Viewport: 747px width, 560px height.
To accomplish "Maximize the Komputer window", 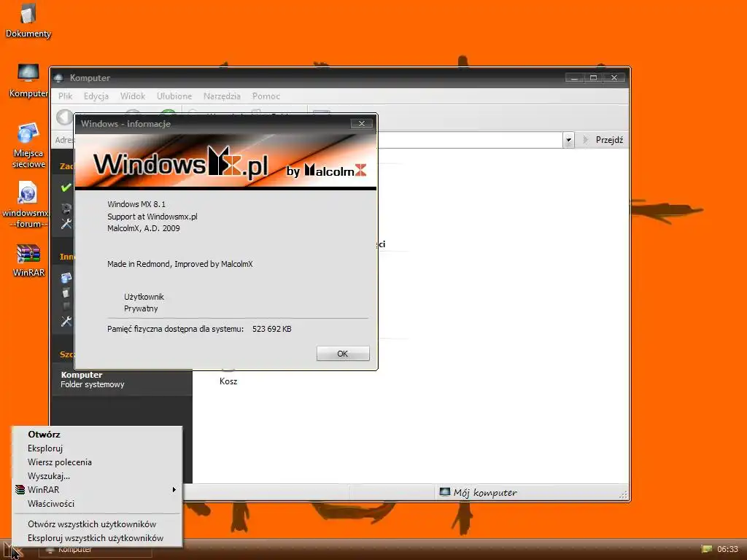I will point(594,77).
